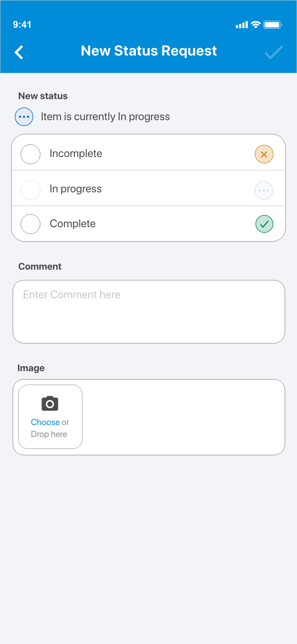Select the In progress radio button
The image size is (297, 644).
(30, 190)
